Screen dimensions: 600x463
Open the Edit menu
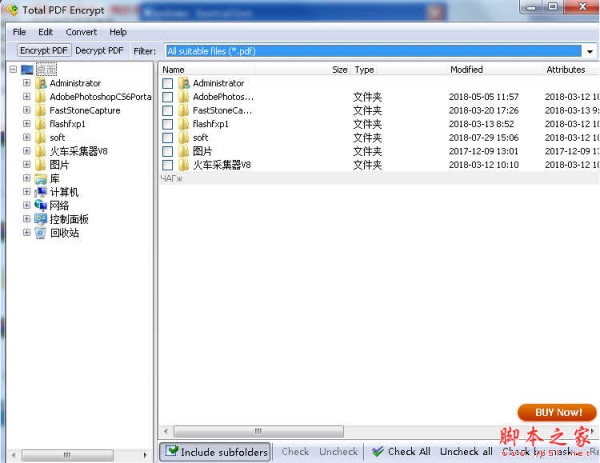pos(46,32)
